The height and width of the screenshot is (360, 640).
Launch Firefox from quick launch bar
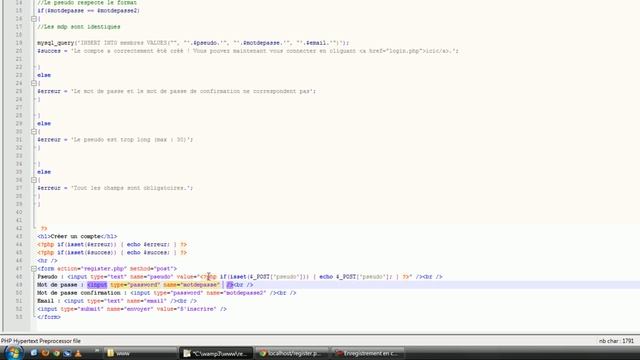coord(45,353)
